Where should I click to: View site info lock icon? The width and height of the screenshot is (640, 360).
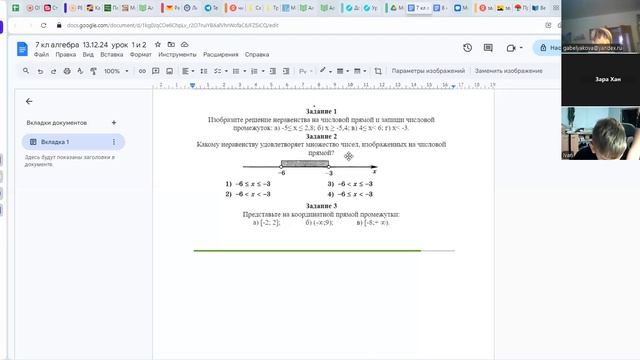59,25
